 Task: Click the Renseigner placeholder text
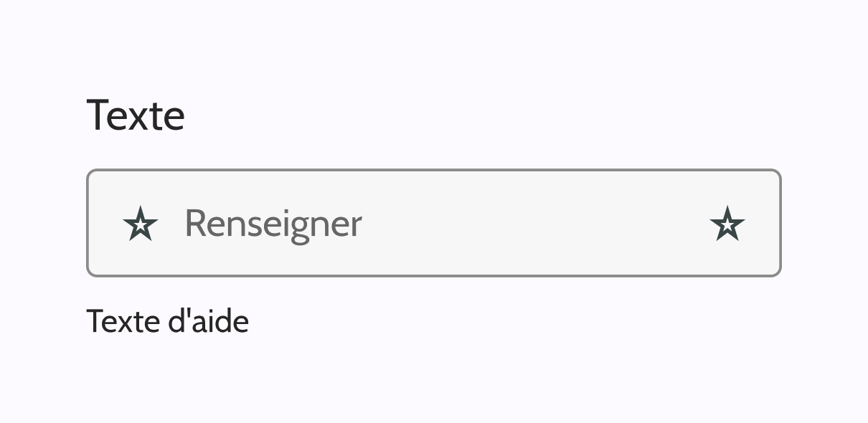(x=273, y=224)
